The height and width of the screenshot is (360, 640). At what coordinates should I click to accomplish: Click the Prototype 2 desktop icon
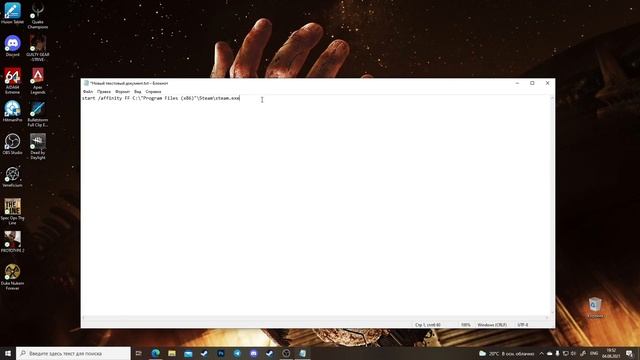tap(12, 242)
